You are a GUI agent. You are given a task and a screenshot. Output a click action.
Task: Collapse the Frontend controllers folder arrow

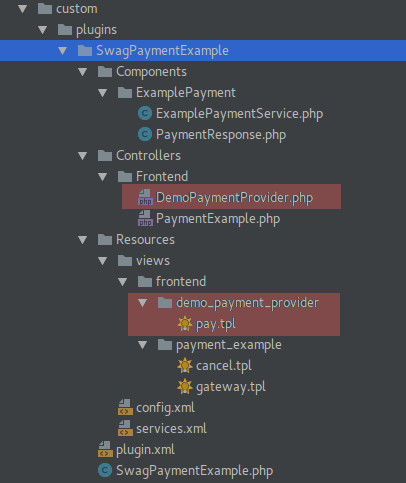coord(103,177)
